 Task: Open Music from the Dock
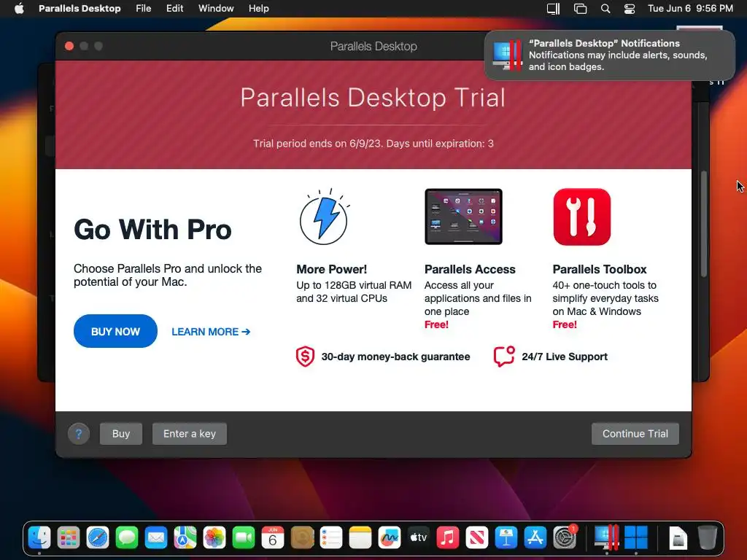448,538
